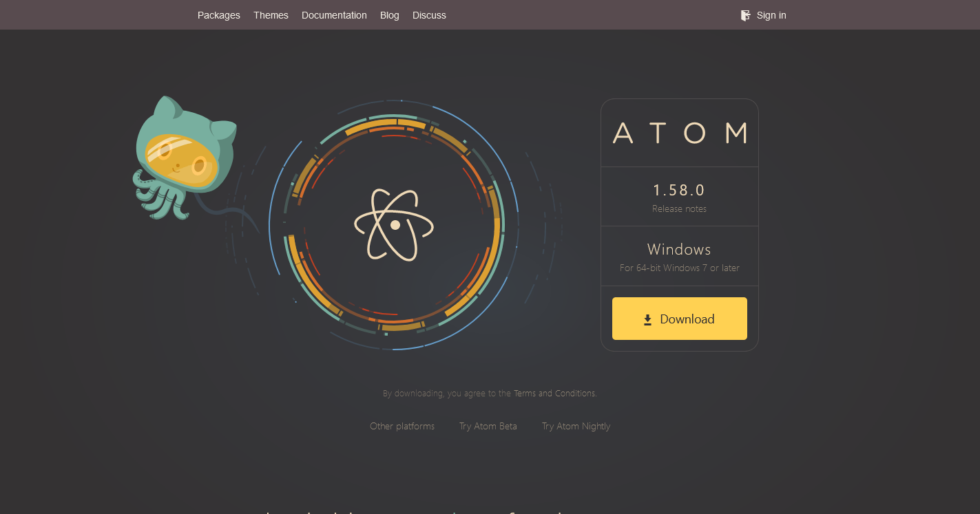Viewport: 980px width, 514px height.
Task: Click the orange circular ring graphic
Action: [x=394, y=124]
